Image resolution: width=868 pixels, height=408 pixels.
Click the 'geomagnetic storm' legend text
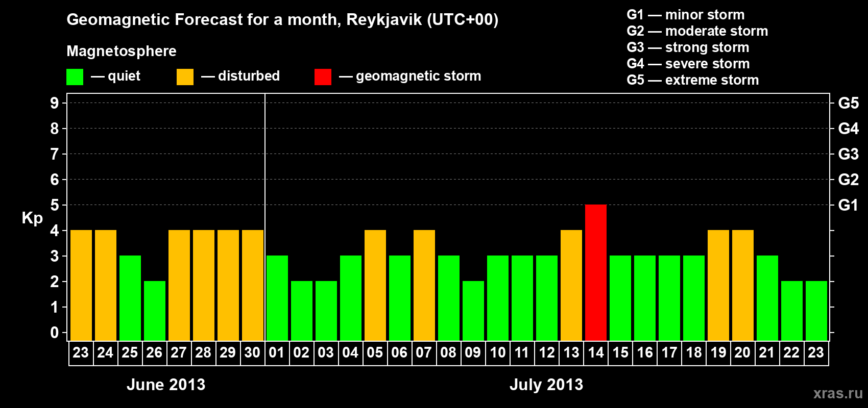[x=419, y=76]
